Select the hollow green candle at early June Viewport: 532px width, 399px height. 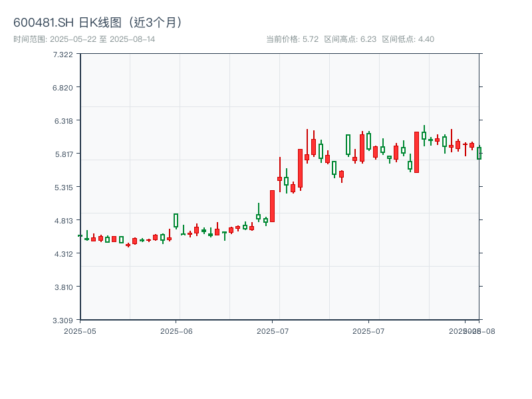(176, 220)
